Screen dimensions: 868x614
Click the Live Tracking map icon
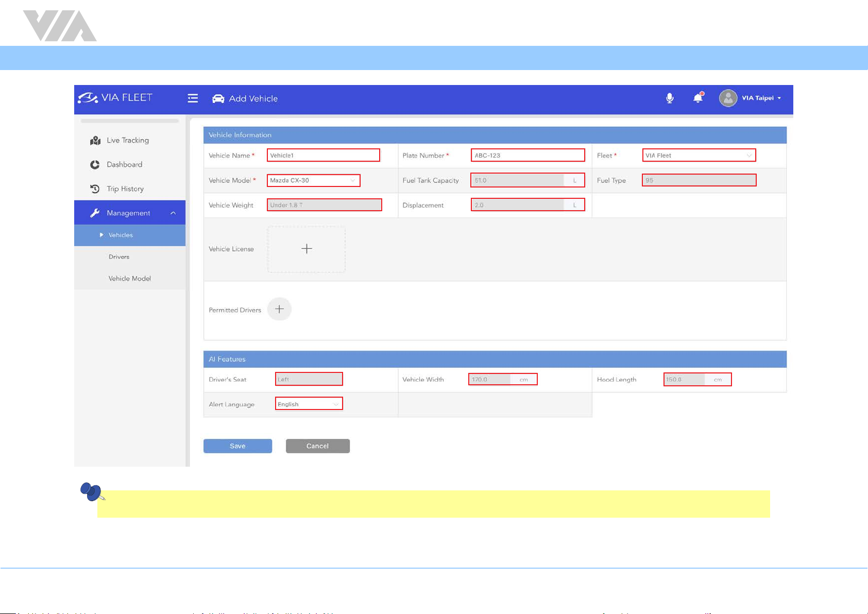click(95, 141)
